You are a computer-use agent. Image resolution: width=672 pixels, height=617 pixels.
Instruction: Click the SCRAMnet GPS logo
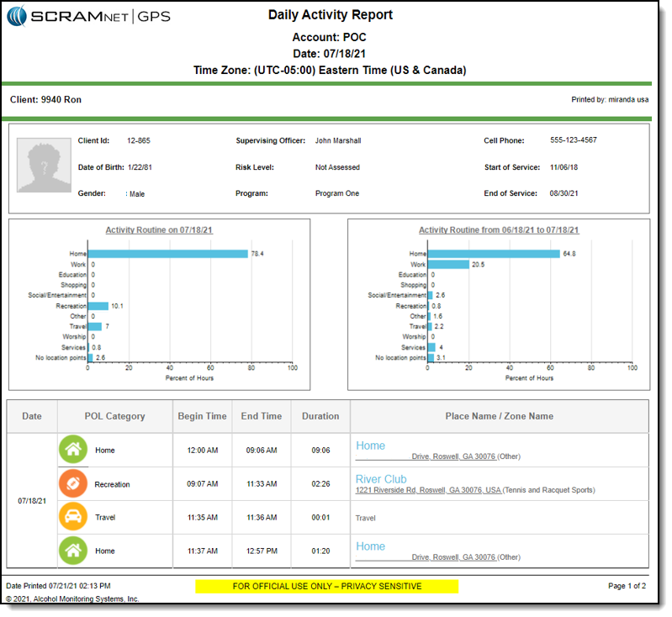(x=87, y=16)
